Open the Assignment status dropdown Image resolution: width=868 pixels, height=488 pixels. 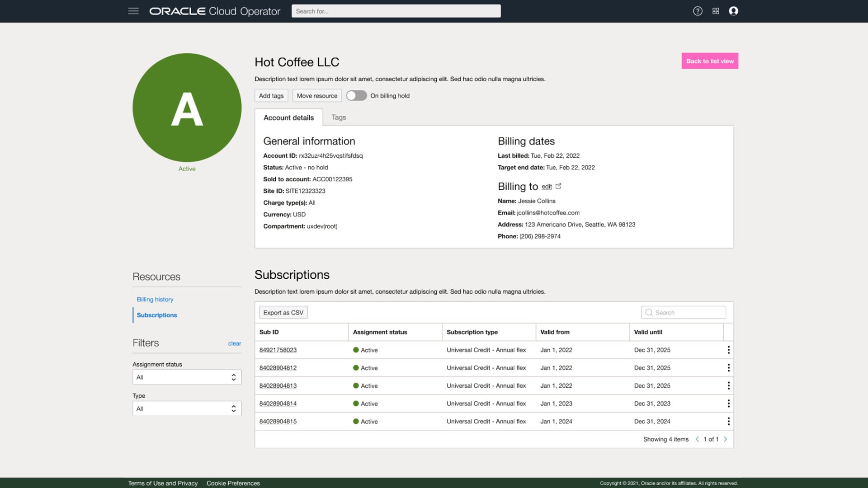[187, 377]
